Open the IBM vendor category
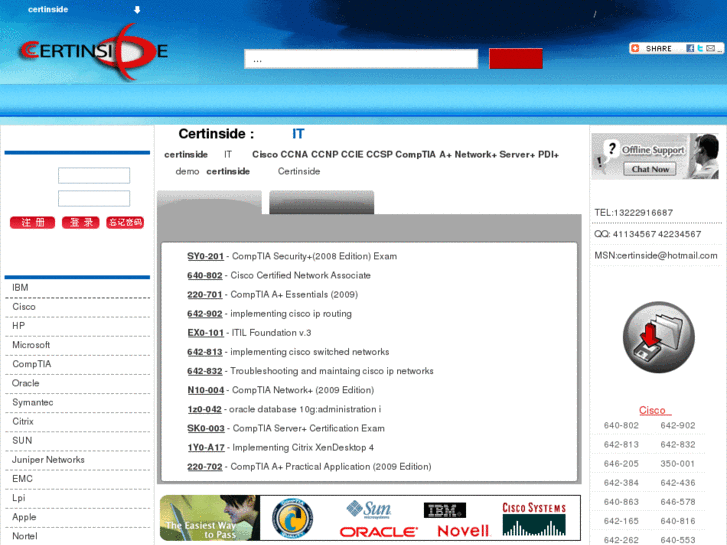Image resolution: width=727 pixels, height=545 pixels. tap(20, 288)
